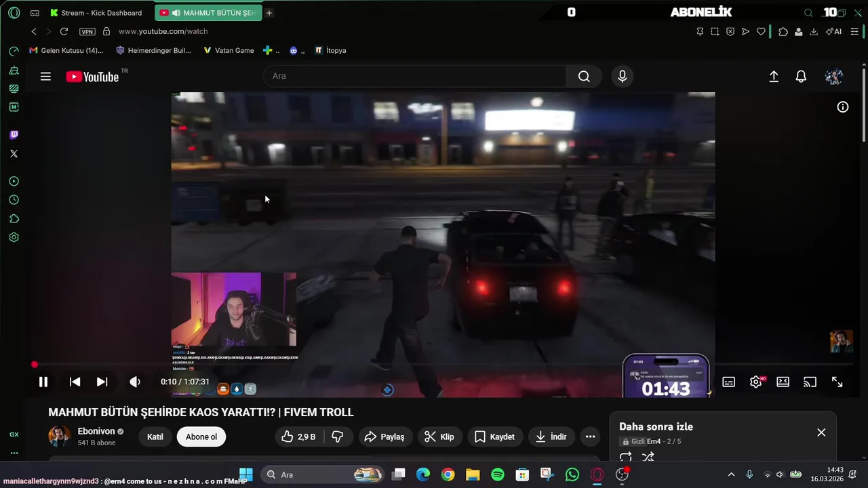Open YouTube account avatar menu

834,77
